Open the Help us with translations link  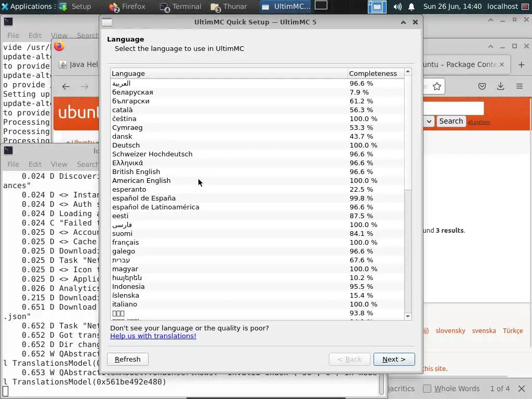(153, 336)
